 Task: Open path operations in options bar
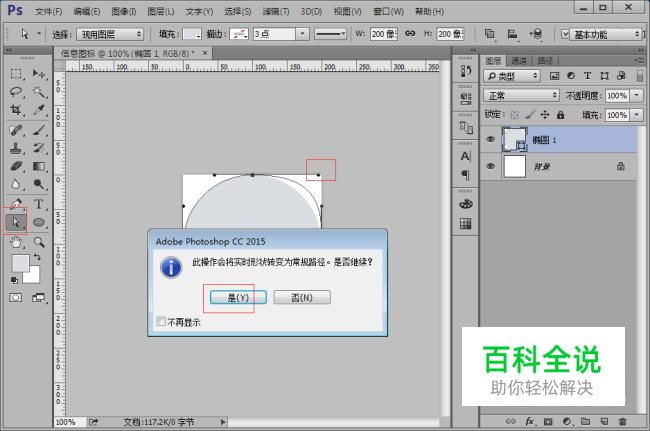pos(490,34)
